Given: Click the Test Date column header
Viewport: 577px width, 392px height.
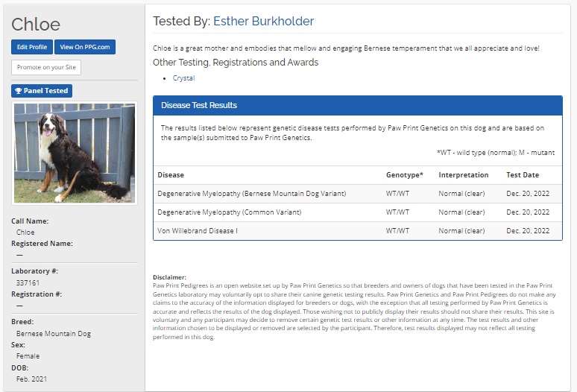Looking at the screenshot, I should tap(523, 175).
